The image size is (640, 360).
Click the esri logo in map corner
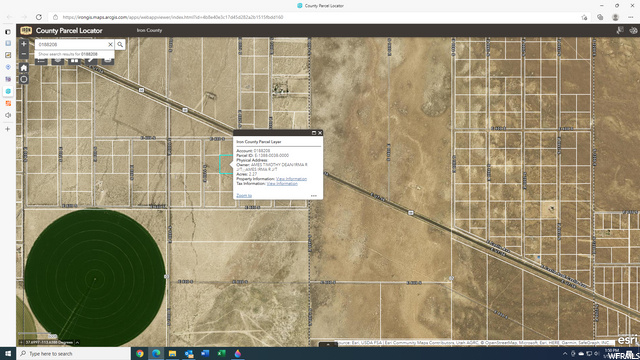pyautogui.click(x=627, y=340)
